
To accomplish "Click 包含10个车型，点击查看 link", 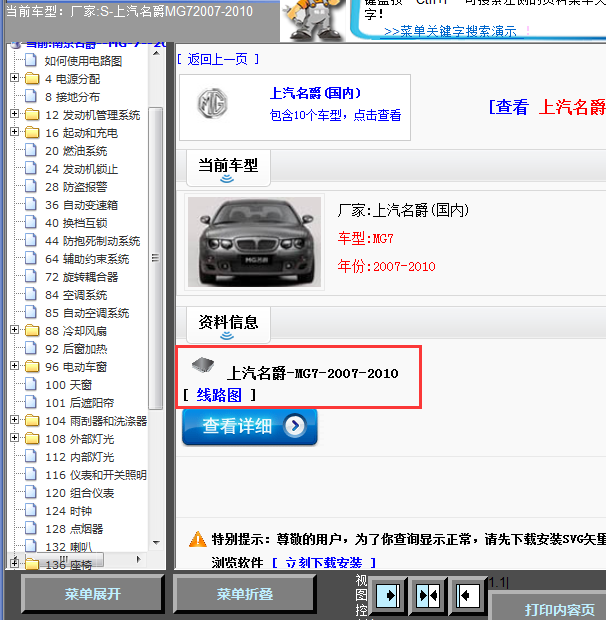I will pyautogui.click(x=335, y=115).
